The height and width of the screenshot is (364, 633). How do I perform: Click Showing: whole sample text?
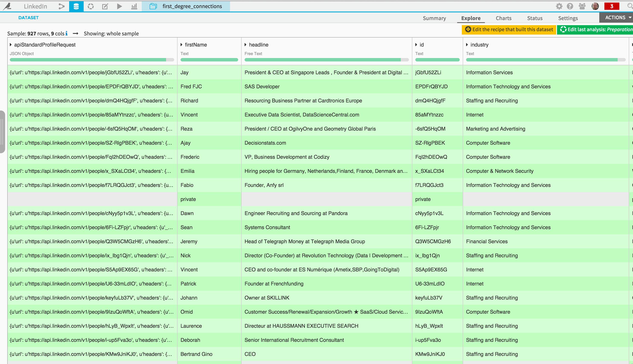click(x=111, y=33)
